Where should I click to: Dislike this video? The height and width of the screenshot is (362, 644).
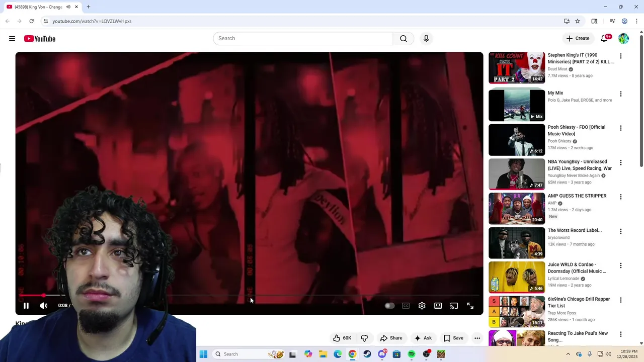point(364,338)
